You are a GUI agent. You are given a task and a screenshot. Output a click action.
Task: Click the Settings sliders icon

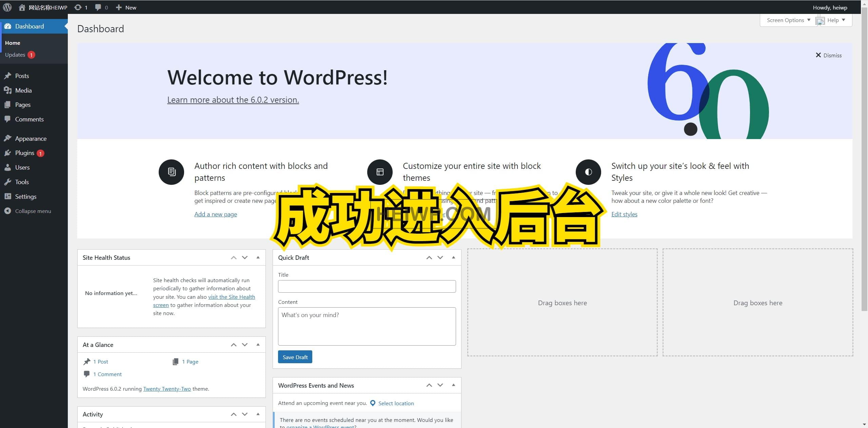[8, 196]
